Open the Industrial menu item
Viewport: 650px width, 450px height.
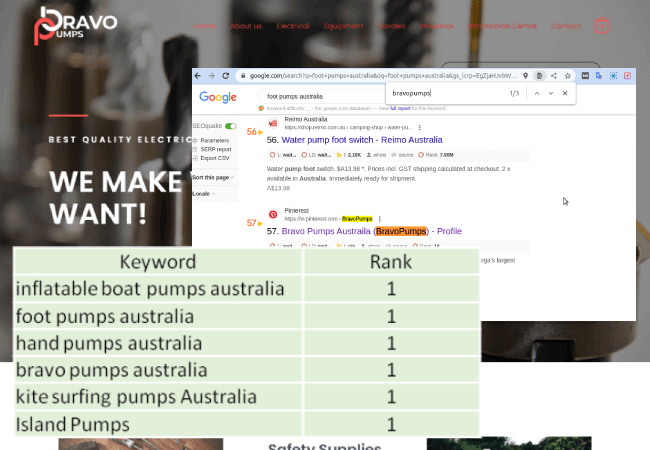[437, 26]
